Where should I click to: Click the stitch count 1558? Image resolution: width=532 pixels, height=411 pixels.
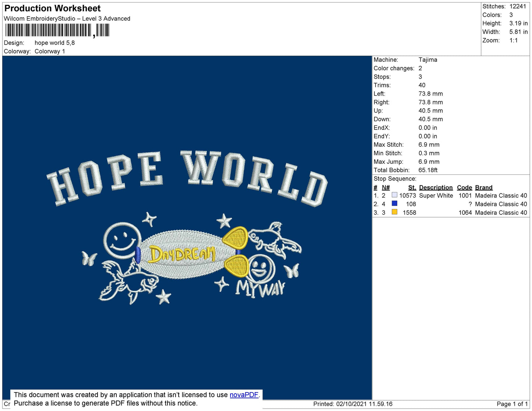[x=409, y=212]
